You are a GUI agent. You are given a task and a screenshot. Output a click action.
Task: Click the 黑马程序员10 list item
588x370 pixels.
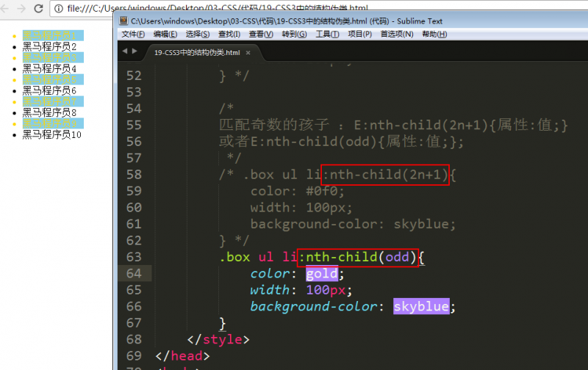(x=51, y=134)
